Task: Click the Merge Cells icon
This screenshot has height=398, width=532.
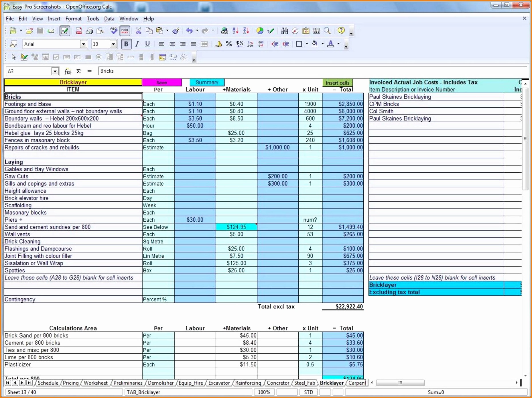Action: pos(204,44)
